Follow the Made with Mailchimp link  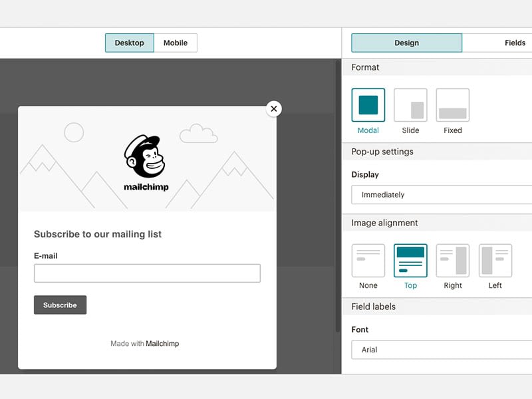[145, 343]
